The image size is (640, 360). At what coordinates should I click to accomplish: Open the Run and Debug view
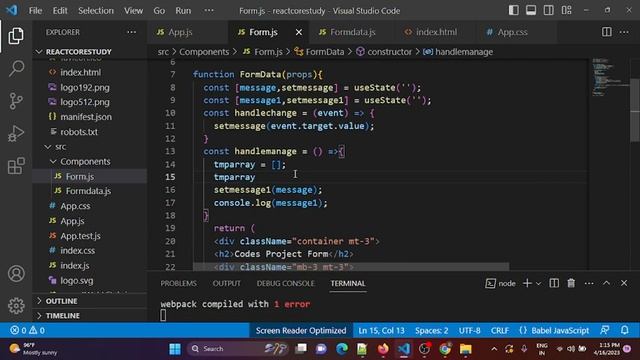[x=16, y=133]
